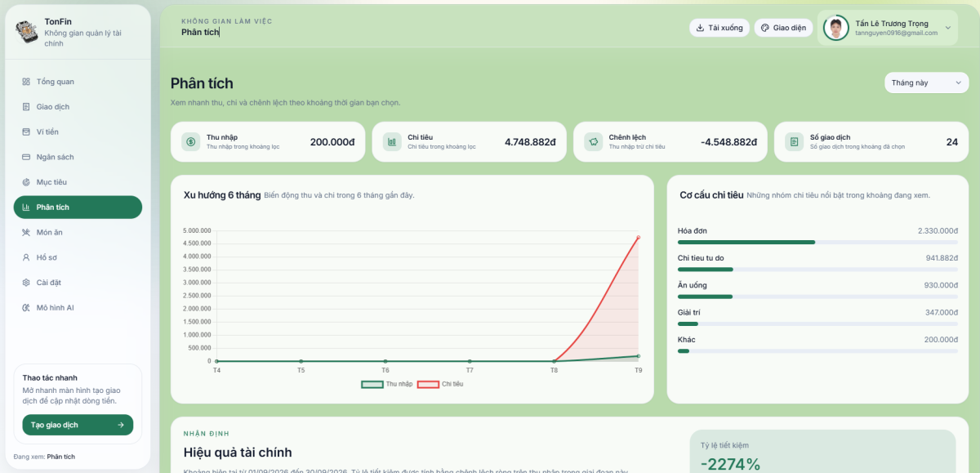Click the Tạo giao dịch button
Viewport: 980px width, 473px height.
[78, 425]
